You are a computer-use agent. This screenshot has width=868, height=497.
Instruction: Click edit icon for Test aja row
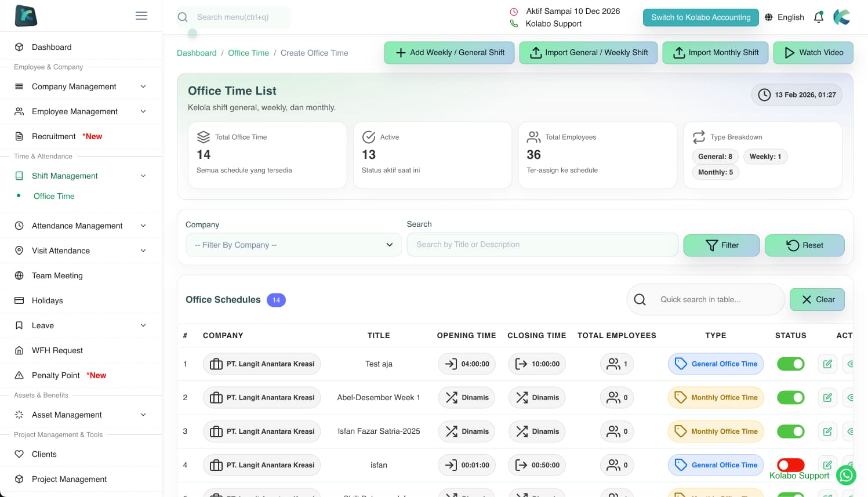click(827, 364)
